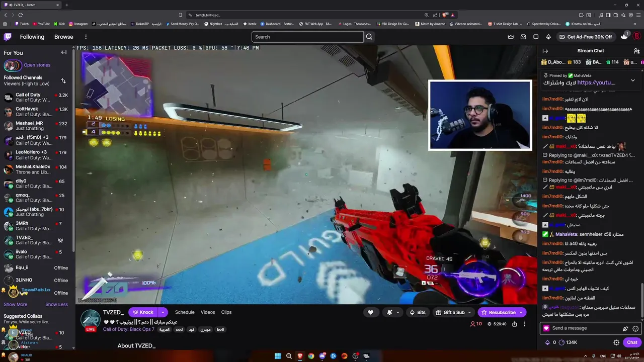Click the Twitch search field

[x=307, y=37]
